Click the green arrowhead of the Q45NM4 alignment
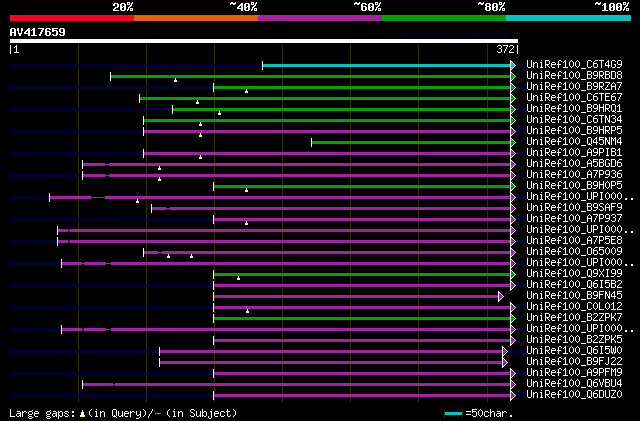The height and width of the screenshot is (421, 640). [x=513, y=143]
